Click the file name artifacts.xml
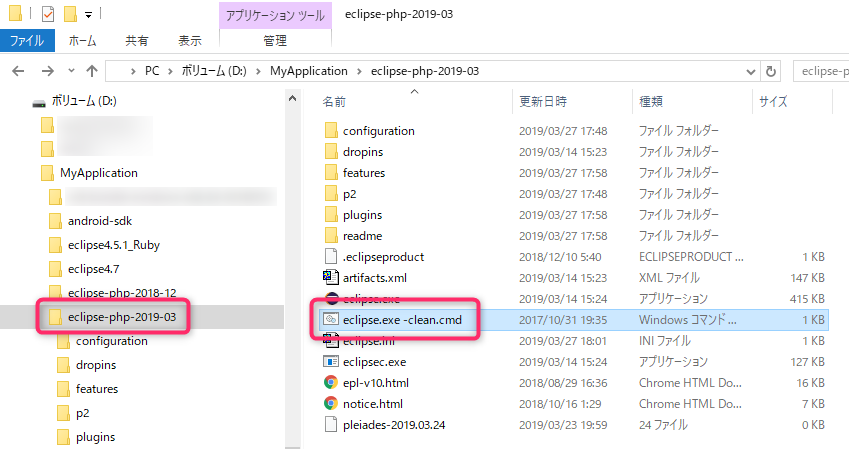Image resolution: width=849 pixels, height=449 pixels. pyautogui.click(x=375, y=278)
